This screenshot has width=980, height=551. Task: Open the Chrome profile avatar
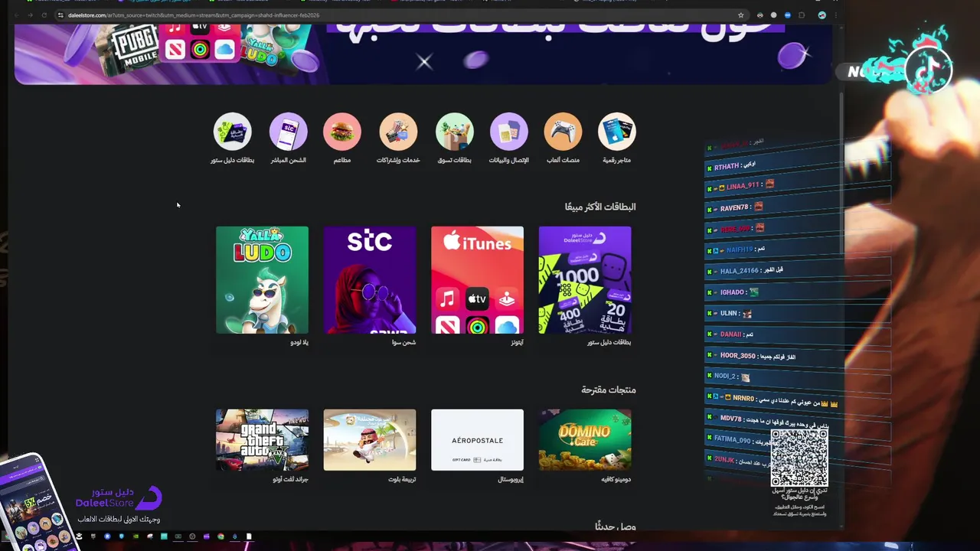822,15
